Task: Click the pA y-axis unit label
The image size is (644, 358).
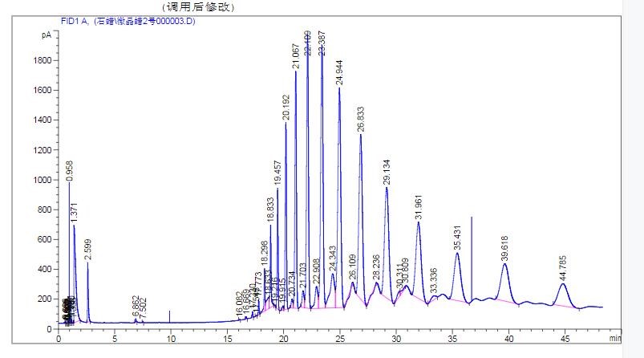Action: coord(47,35)
